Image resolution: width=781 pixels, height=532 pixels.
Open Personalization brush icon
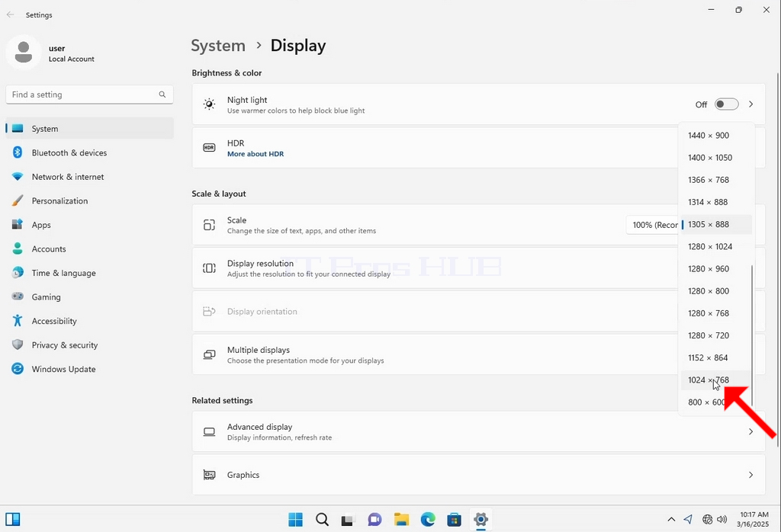(x=18, y=200)
